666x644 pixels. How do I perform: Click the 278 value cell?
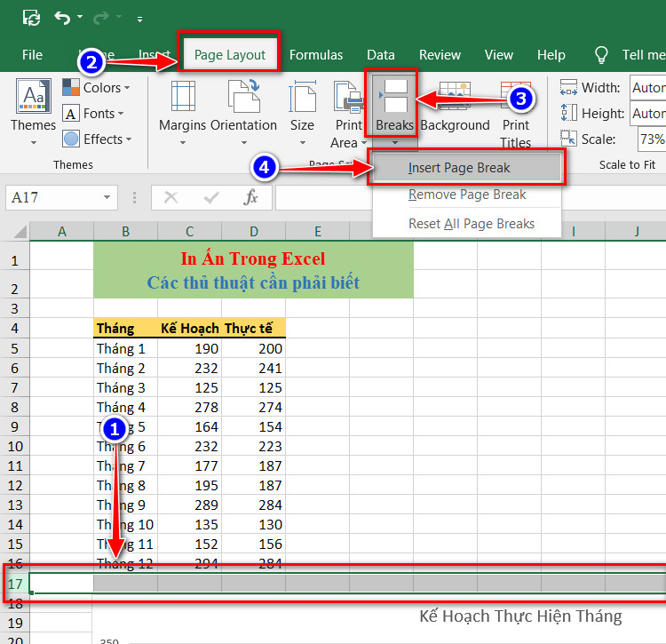[x=189, y=408]
